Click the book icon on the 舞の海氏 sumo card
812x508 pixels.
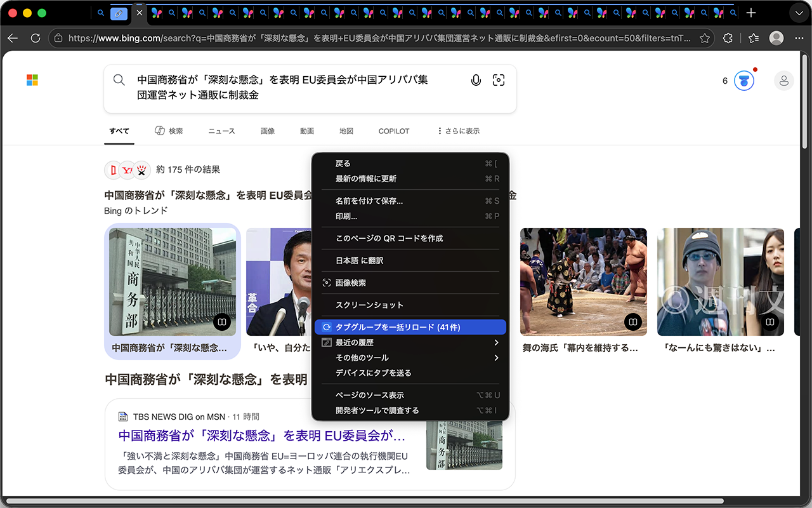pyautogui.click(x=632, y=322)
